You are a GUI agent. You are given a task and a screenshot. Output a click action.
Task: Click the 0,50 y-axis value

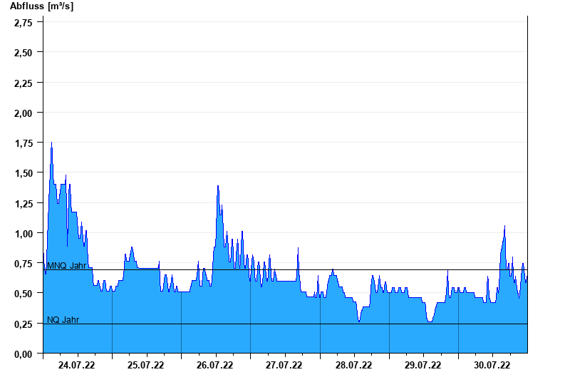[24, 294]
